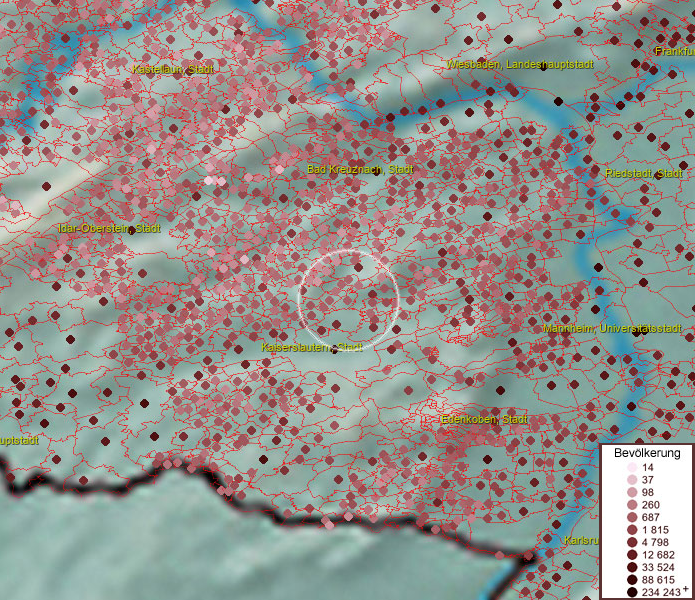Select the legend swatch next to 687

[632, 517]
